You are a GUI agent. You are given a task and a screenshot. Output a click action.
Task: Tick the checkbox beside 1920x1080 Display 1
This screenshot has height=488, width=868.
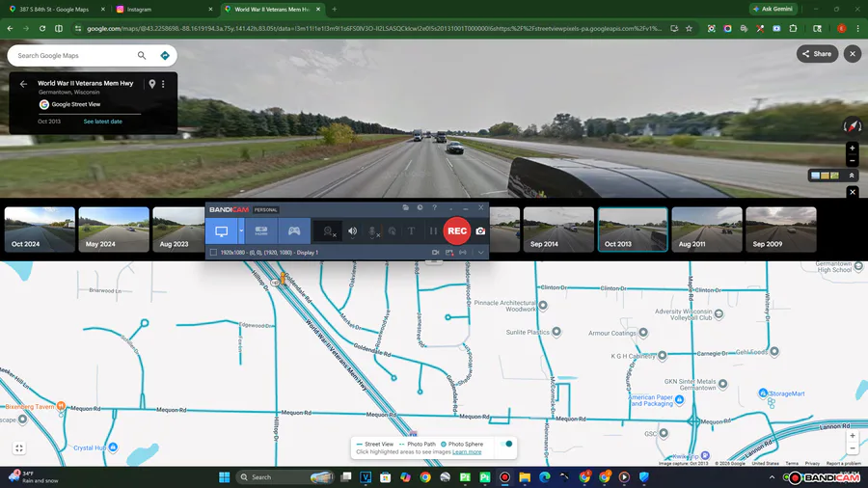pyautogui.click(x=213, y=253)
